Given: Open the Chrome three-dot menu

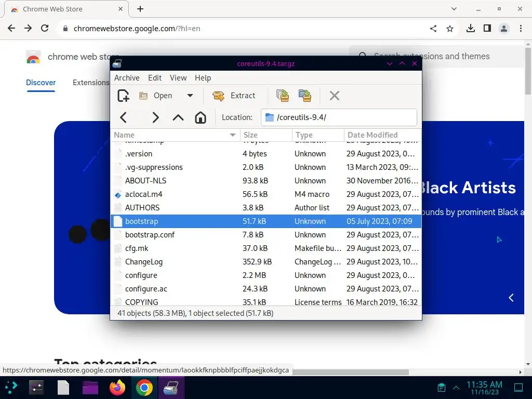Looking at the screenshot, I should (521, 29).
